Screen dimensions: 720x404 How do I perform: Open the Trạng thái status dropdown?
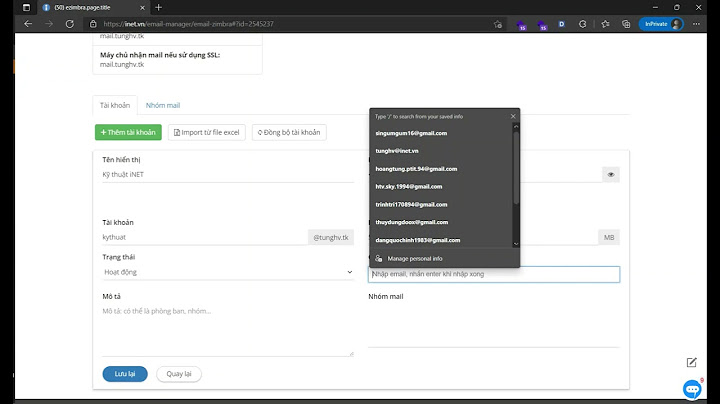click(x=228, y=272)
